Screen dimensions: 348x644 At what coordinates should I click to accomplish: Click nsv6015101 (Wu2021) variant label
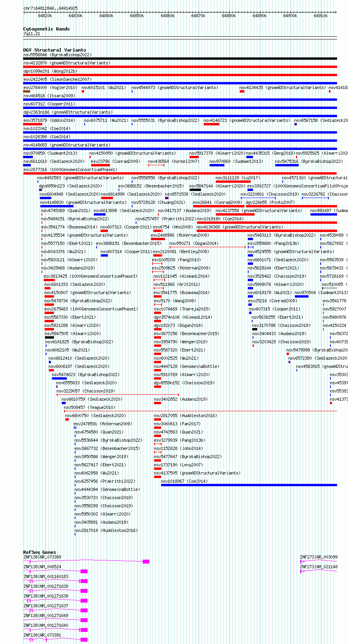click(x=104, y=87)
